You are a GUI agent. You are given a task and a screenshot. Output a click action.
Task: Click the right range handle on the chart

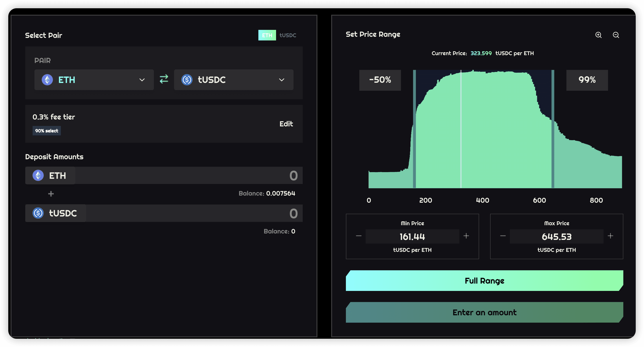553,129
